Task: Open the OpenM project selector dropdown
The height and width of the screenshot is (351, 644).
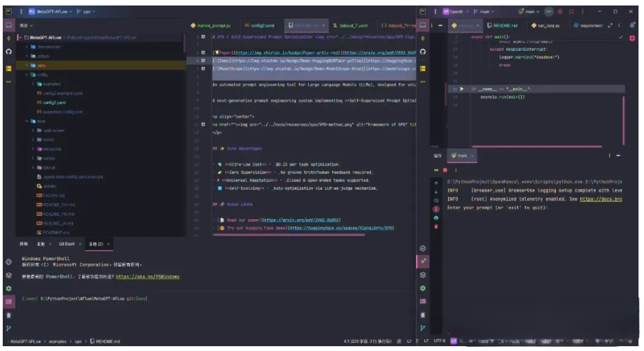Action: pos(455,12)
